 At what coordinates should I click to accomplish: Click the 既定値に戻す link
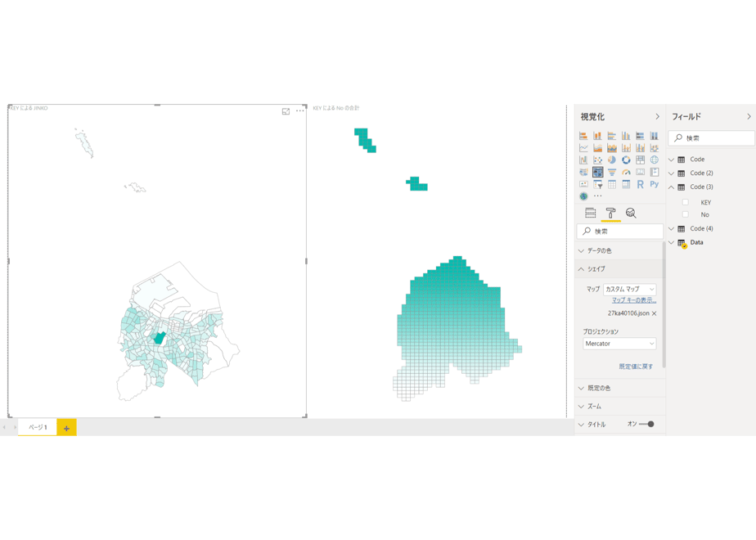[636, 367]
